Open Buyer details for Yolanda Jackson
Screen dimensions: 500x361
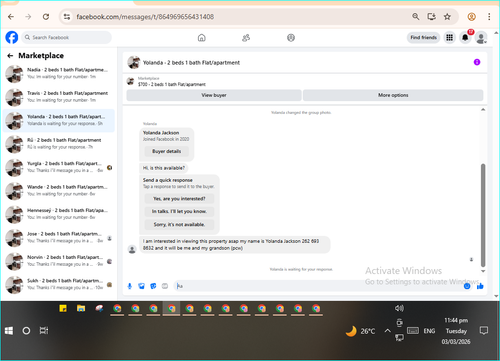pyautogui.click(x=167, y=151)
